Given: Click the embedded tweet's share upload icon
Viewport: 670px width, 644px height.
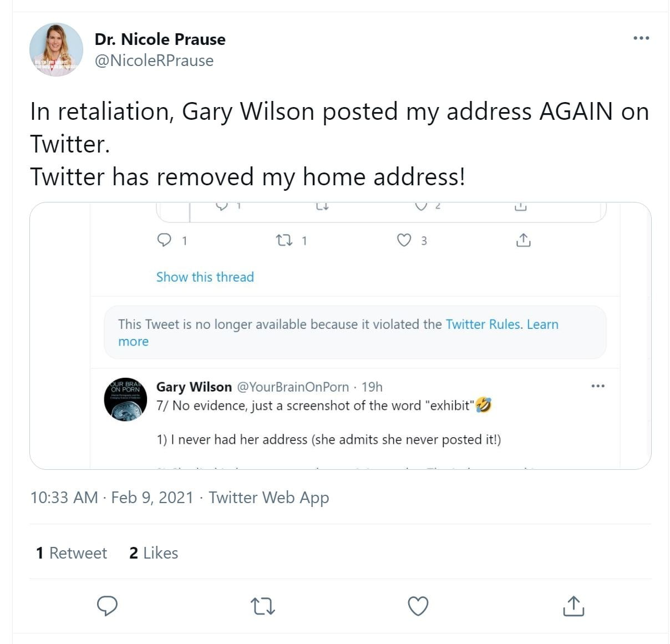Looking at the screenshot, I should [523, 240].
